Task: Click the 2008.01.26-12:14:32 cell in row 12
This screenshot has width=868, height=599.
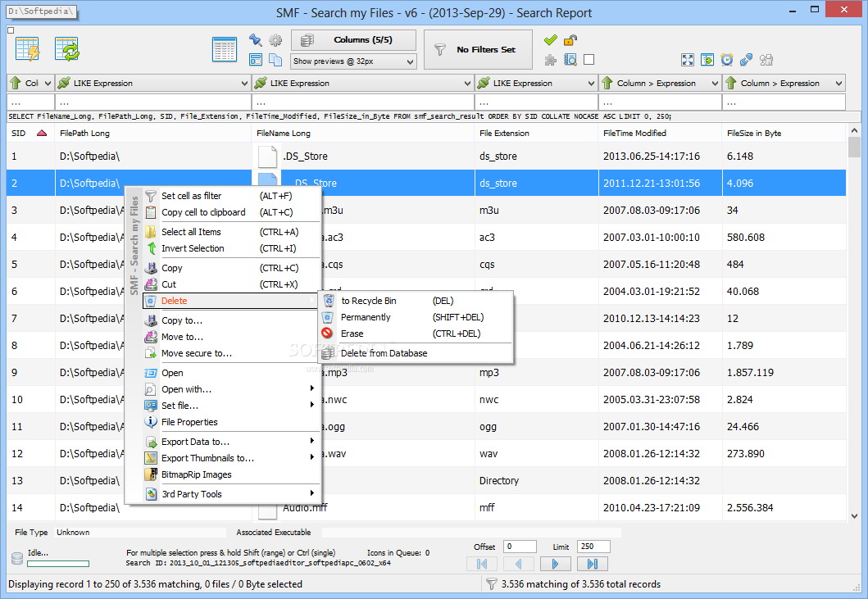Action: [660, 453]
